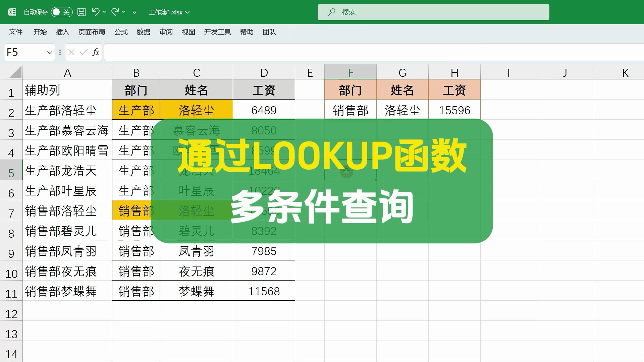This screenshot has height=362, width=644.
Task: Click cell H2 with value 15596
Action: click(454, 110)
